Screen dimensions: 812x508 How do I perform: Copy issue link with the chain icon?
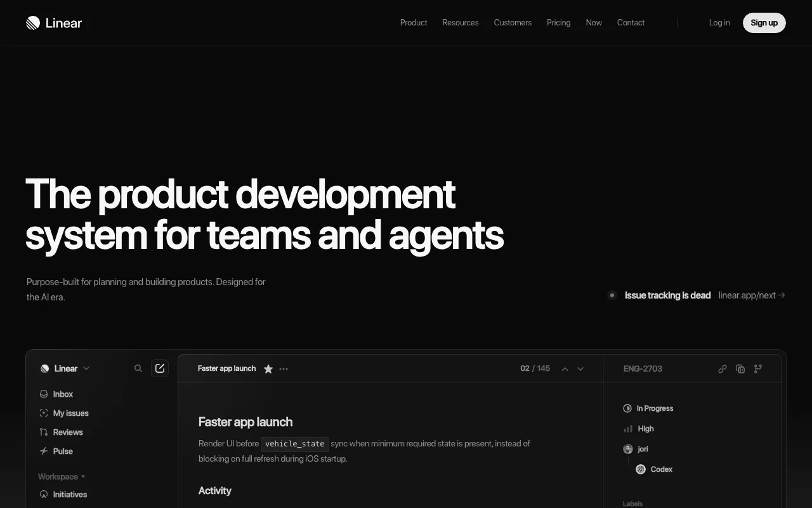click(723, 369)
